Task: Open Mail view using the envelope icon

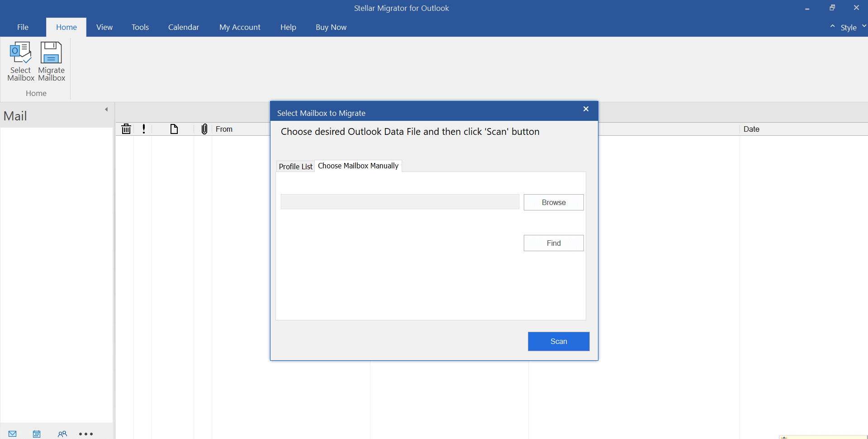Action: coord(12,434)
